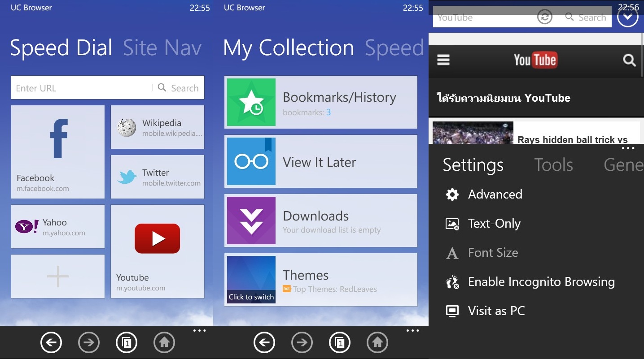644x359 pixels.
Task: Click 'Top Themes: RedLeaves' text
Action: pyautogui.click(x=335, y=289)
